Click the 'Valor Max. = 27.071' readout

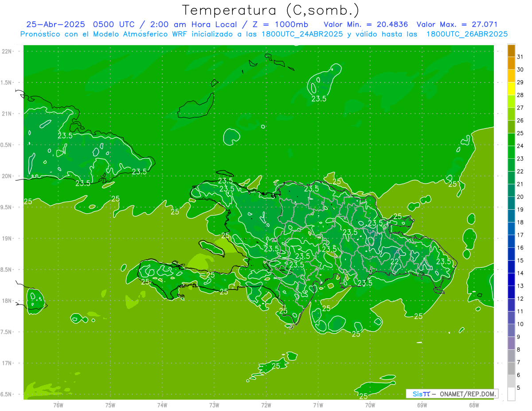(x=457, y=24)
